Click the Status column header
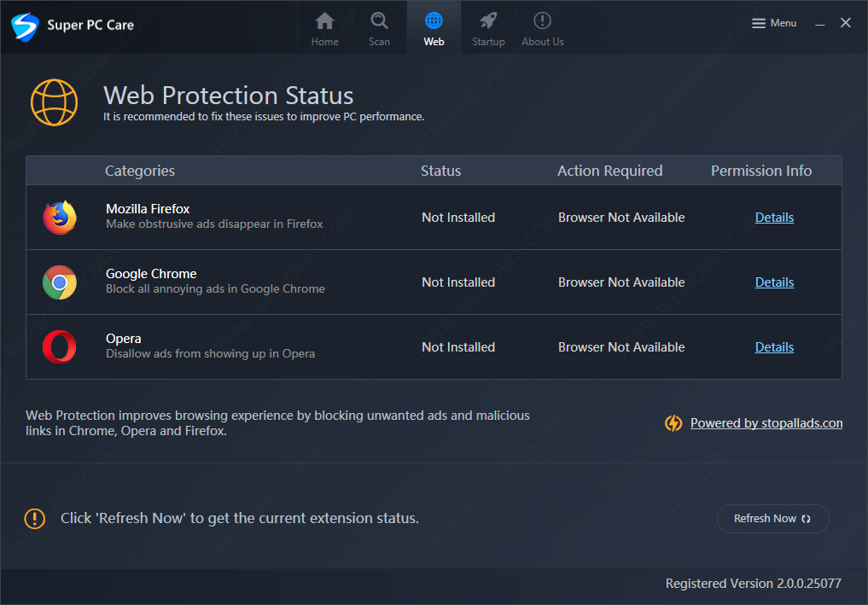868x605 pixels. [x=440, y=171]
